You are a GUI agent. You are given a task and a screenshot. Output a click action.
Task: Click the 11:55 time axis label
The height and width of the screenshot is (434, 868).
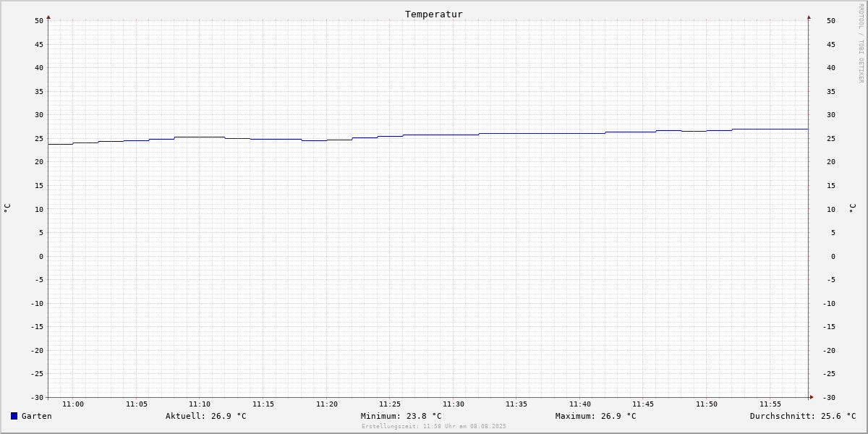coord(770,404)
